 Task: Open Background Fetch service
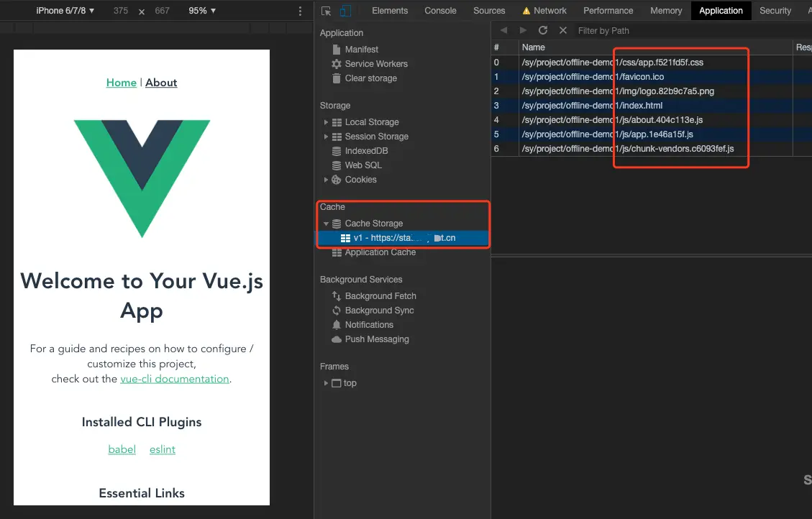point(380,296)
